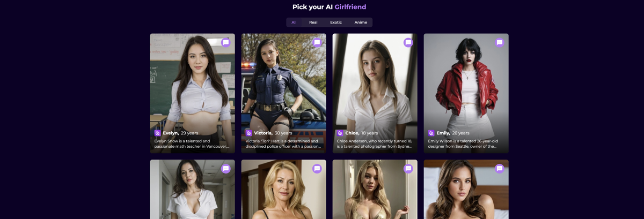
Task: Switch to the Anime filter tab
Action: click(x=361, y=22)
